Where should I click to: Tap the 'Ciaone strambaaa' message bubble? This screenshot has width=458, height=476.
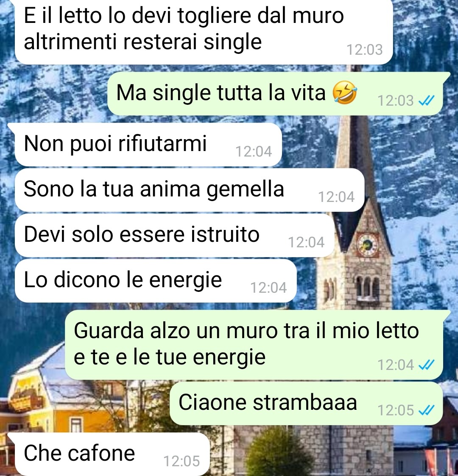(306, 403)
